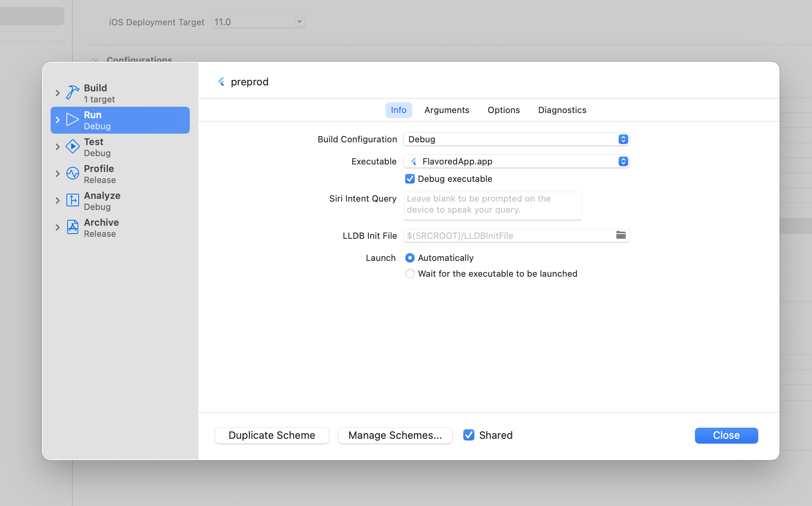Select the Test diamond icon
The width and height of the screenshot is (812, 506).
(72, 147)
